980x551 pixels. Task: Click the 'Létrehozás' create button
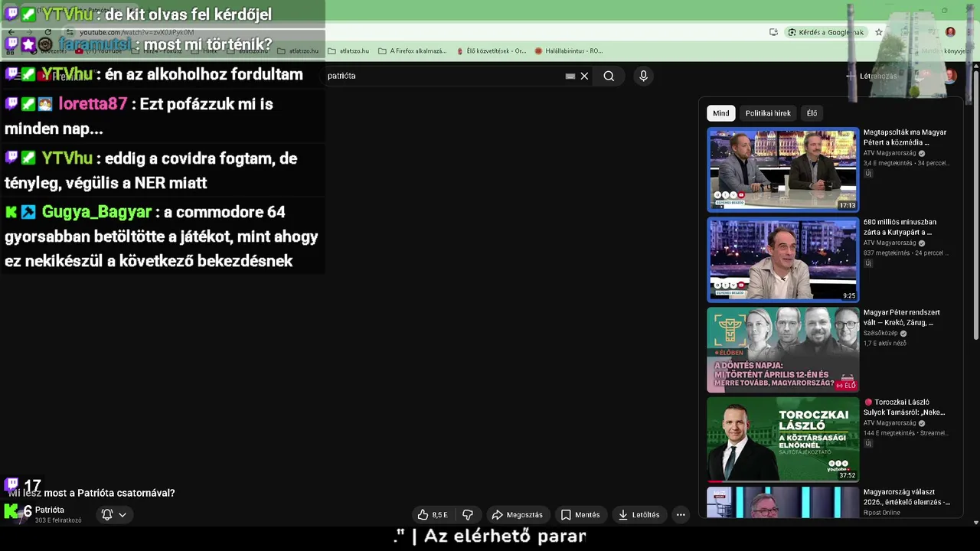click(x=871, y=76)
